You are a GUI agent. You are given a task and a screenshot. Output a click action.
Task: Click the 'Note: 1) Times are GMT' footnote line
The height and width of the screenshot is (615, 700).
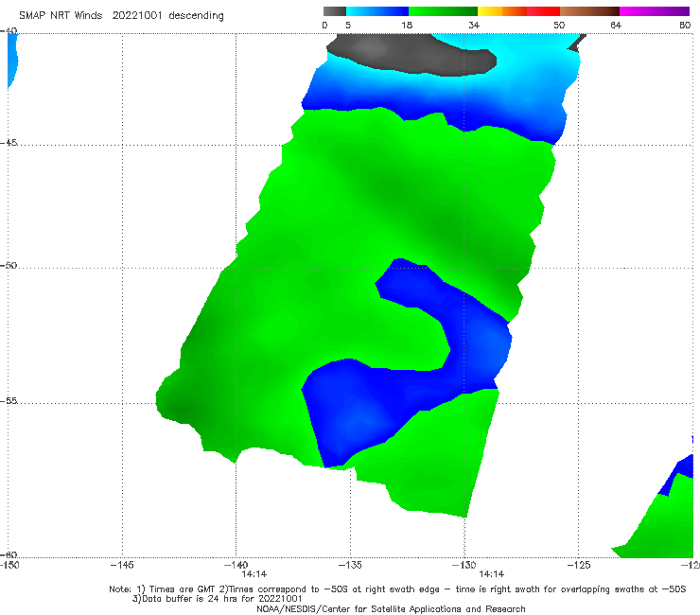coord(397,589)
